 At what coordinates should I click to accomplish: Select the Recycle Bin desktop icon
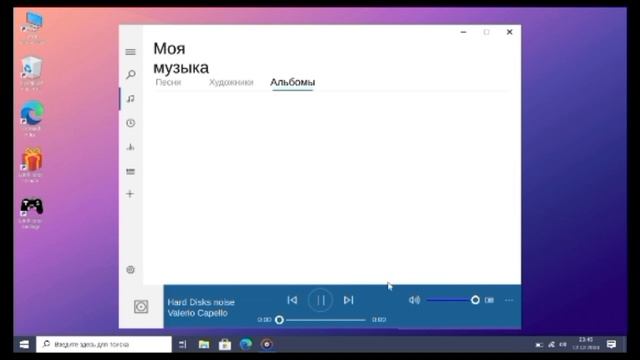click(32, 74)
